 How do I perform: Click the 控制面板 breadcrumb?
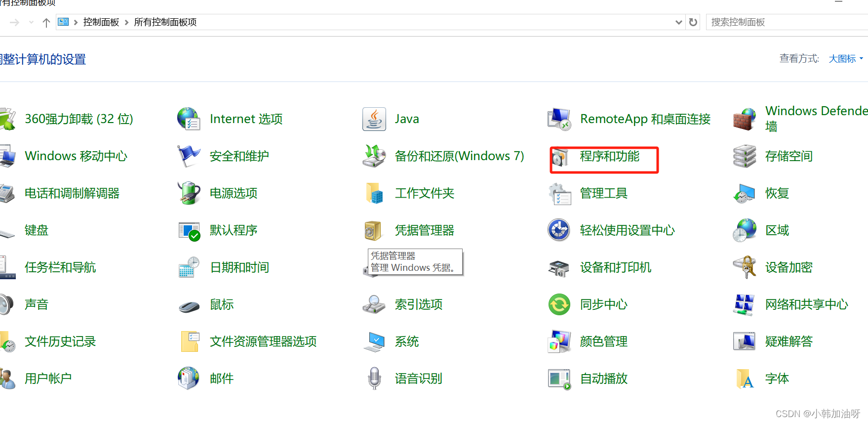[x=101, y=22]
